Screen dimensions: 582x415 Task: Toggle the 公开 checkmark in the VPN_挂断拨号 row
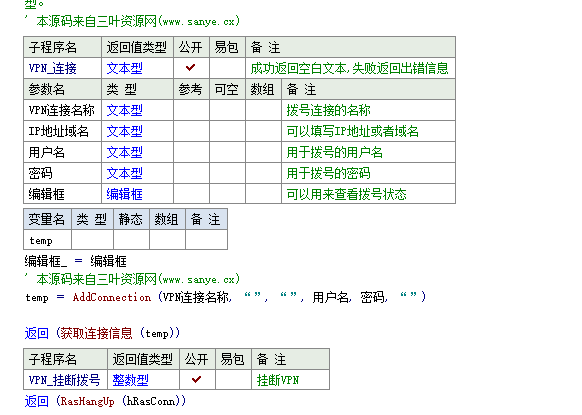click(x=197, y=379)
